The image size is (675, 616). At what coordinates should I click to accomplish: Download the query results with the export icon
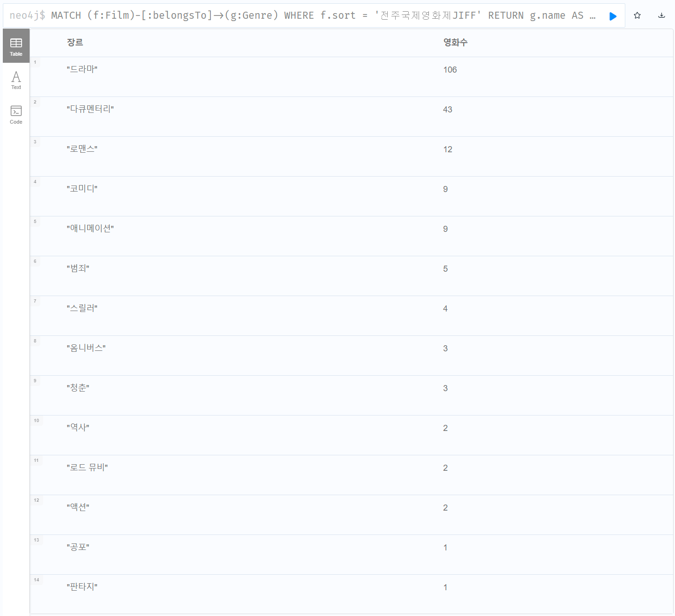[x=661, y=15]
